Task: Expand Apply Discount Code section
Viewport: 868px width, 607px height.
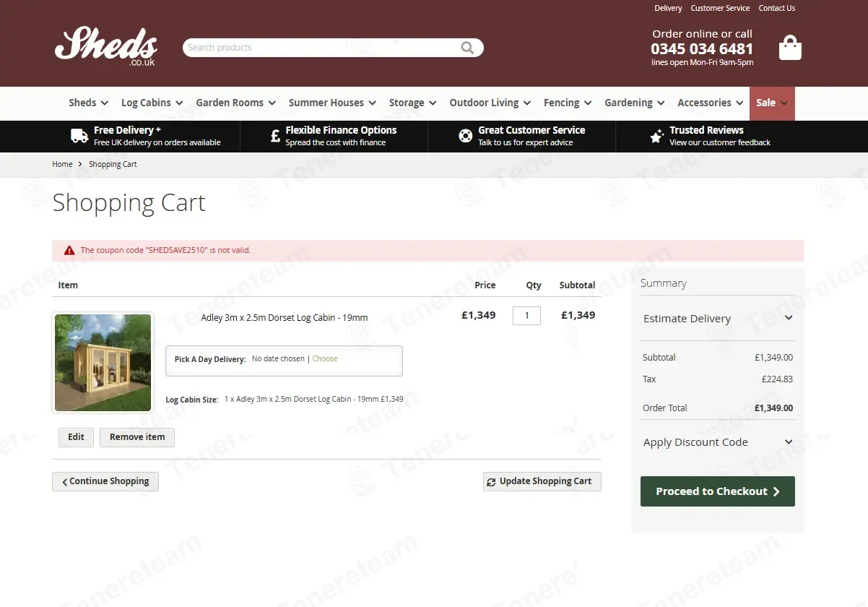Action: (717, 442)
